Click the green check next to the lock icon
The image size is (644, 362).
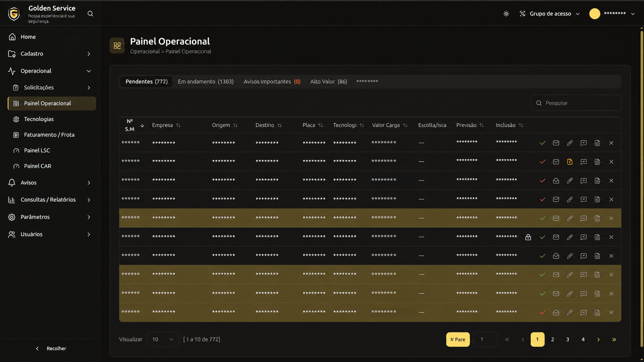[x=542, y=237]
